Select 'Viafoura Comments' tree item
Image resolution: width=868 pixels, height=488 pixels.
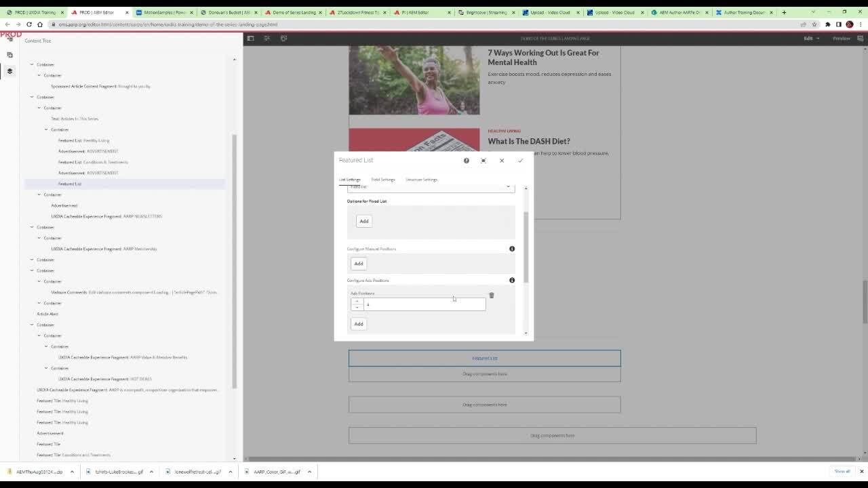tap(134, 292)
